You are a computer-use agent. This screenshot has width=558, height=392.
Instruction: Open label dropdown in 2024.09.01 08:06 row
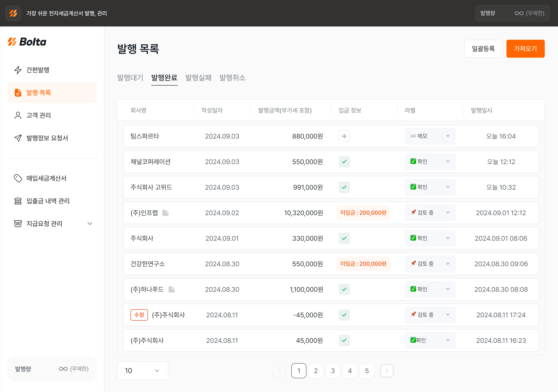pos(430,238)
